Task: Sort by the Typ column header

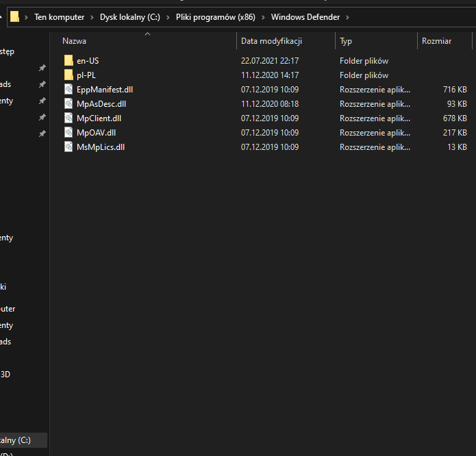Action: pyautogui.click(x=346, y=41)
